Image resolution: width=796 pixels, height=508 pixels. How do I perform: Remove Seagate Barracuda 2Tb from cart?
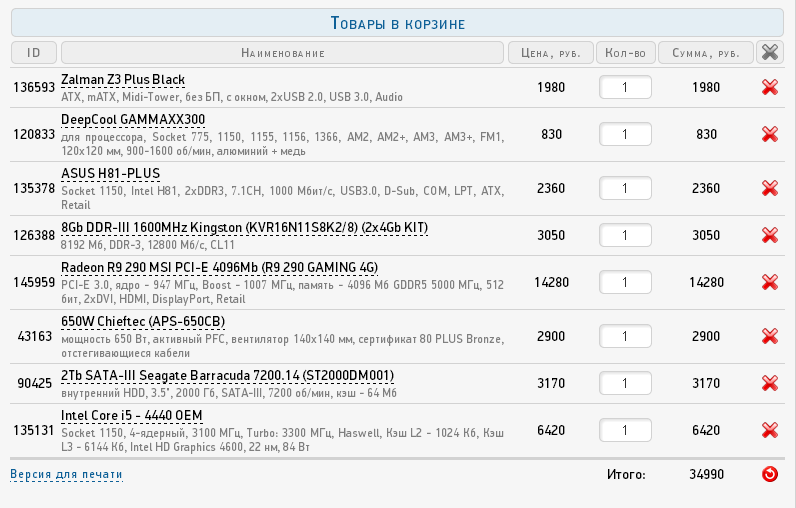(770, 383)
